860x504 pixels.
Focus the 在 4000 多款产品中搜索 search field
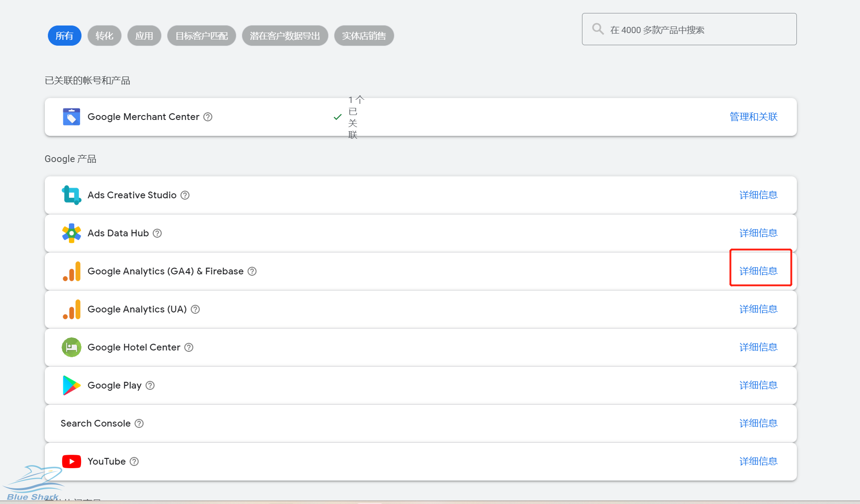(689, 29)
